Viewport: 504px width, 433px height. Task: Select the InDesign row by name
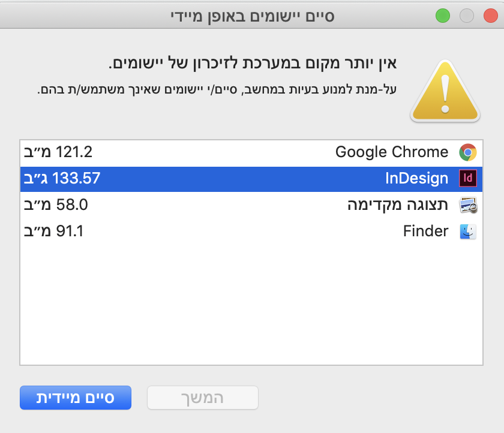(416, 178)
